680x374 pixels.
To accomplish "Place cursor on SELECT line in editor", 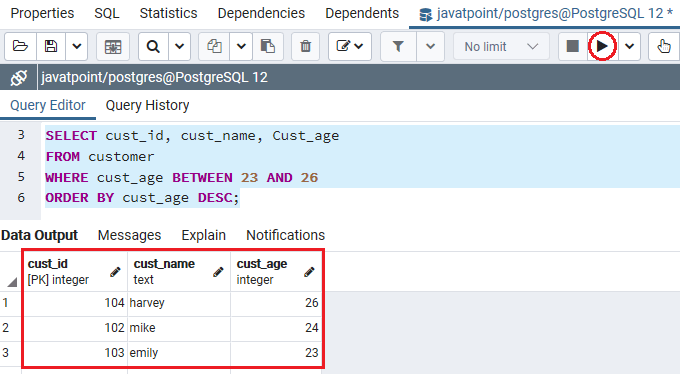I will [x=192, y=136].
